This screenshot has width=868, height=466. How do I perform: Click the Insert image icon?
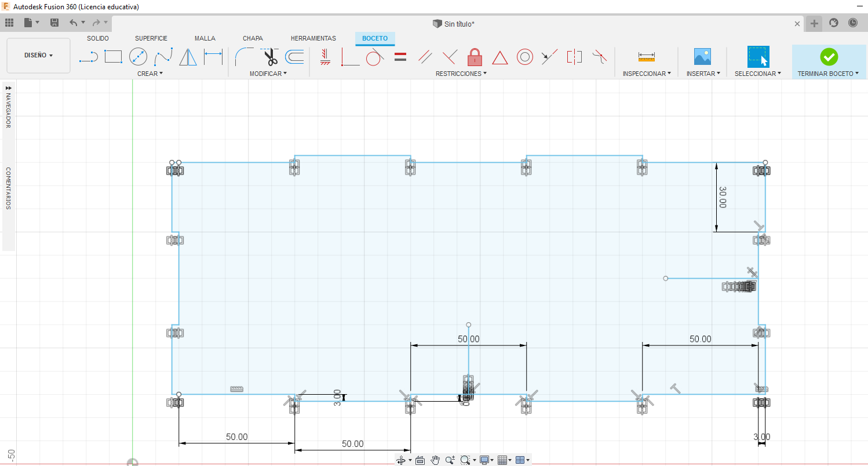click(x=702, y=57)
